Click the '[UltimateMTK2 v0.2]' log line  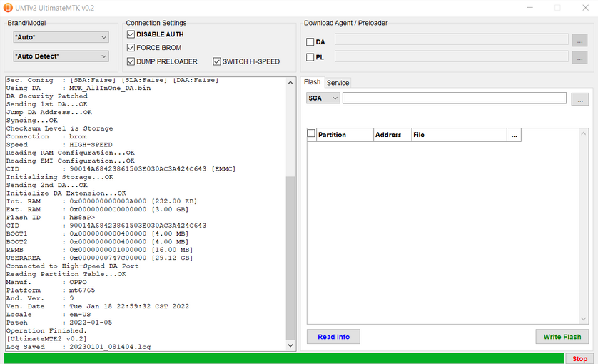(x=46, y=339)
